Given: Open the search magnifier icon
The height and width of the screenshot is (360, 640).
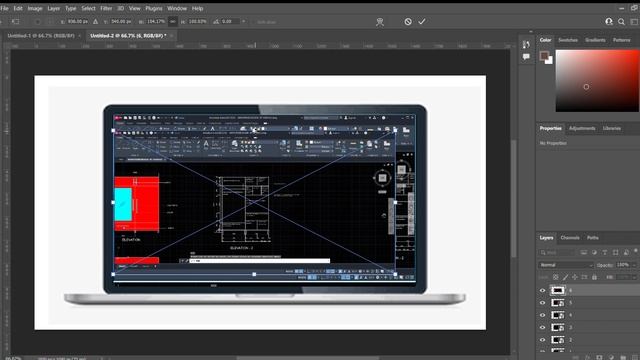Looking at the screenshot, I should pos(621,22).
